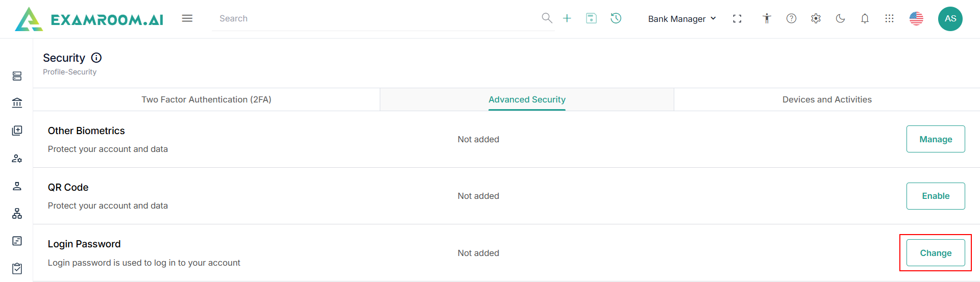980x282 pixels.
Task: Enable the QR Code option
Action: pyautogui.click(x=936, y=196)
